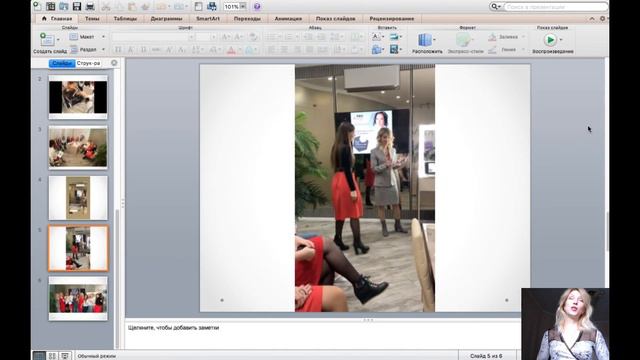Viewport: 640px width, 360px height.
Task: Expand the Create slide dropdown arrow
Action: click(x=58, y=40)
